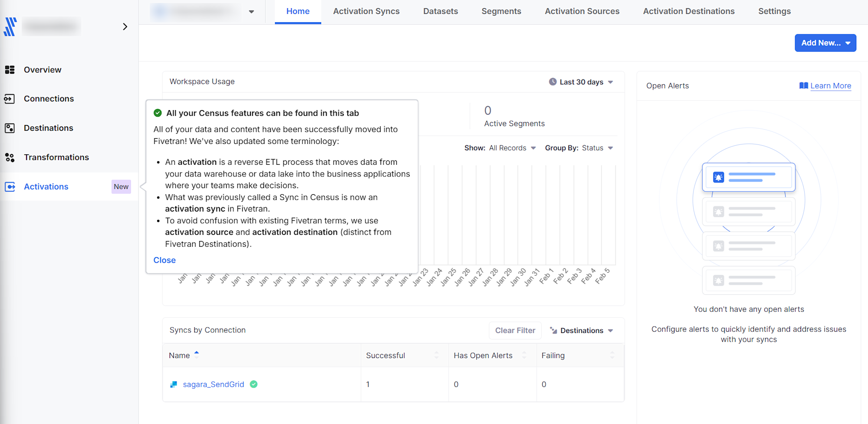The image size is (868, 424).
Task: Open Overview via its sidebar icon
Action: click(10, 70)
